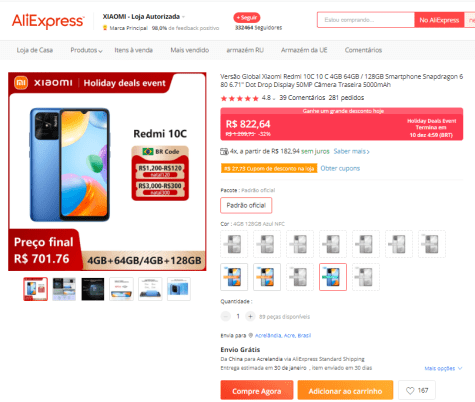Open the Comentários tab

click(x=363, y=50)
